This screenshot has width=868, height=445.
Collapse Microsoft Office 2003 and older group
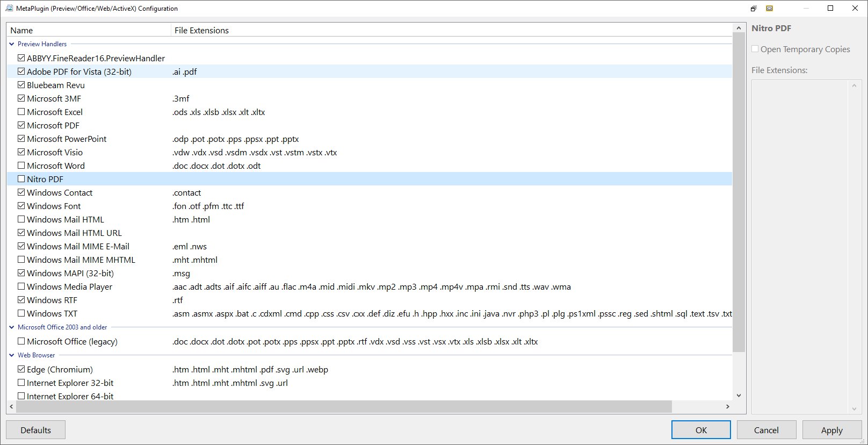point(12,327)
